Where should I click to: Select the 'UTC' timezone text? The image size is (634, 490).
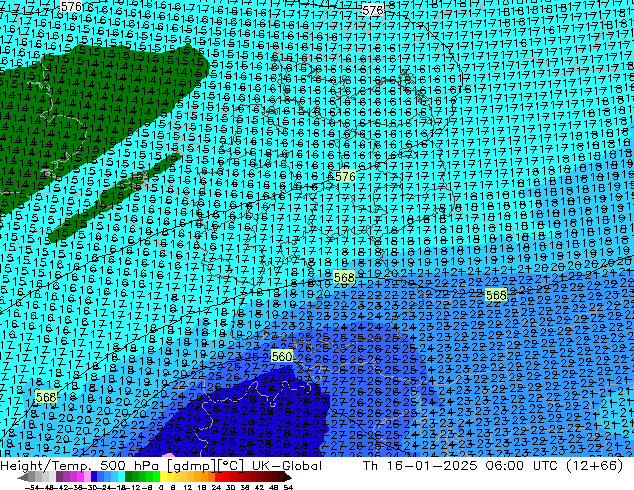pos(546,466)
